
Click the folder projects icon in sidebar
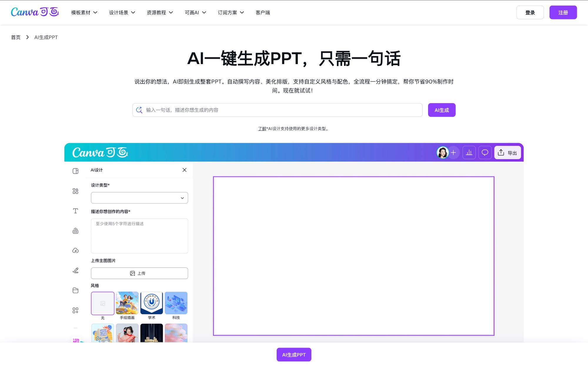point(76,290)
